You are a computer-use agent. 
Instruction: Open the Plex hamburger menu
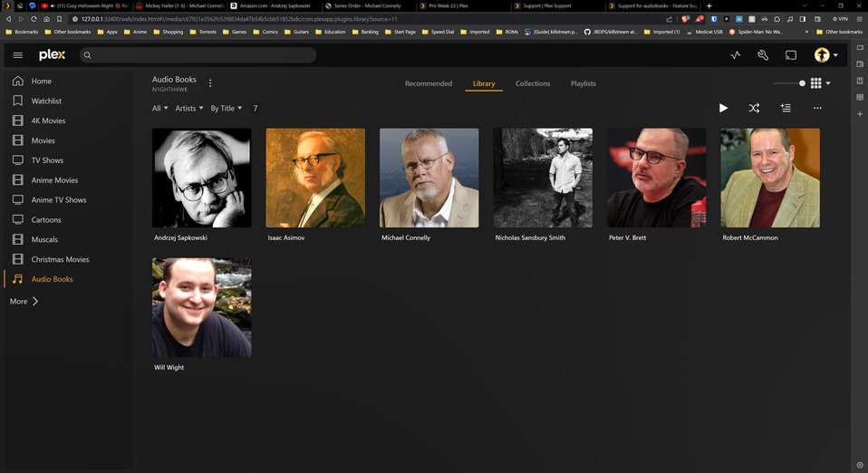[18, 55]
